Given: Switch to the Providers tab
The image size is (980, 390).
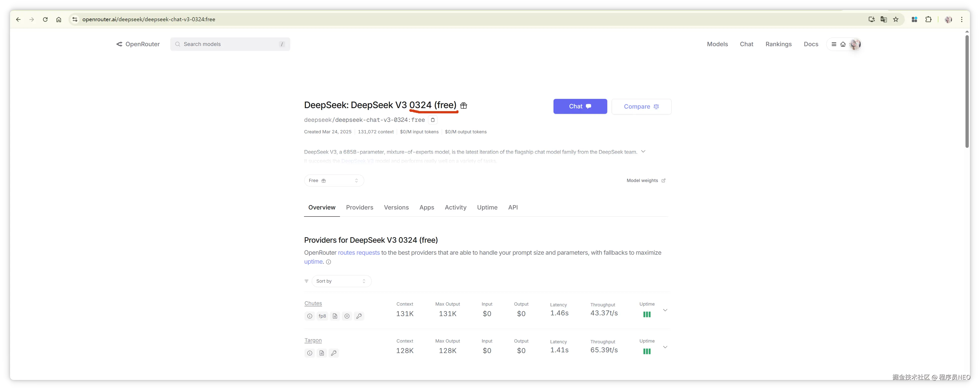Looking at the screenshot, I should click(359, 207).
